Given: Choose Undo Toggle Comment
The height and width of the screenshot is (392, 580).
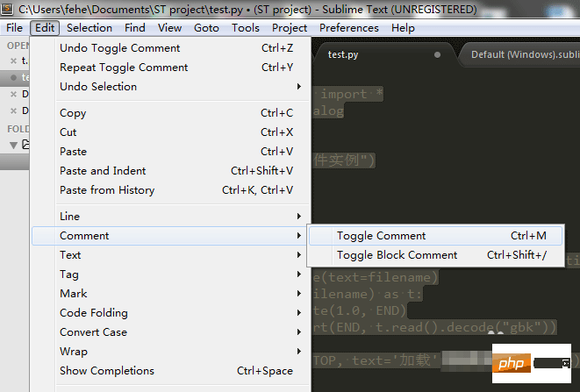Looking at the screenshot, I should 170,48.
